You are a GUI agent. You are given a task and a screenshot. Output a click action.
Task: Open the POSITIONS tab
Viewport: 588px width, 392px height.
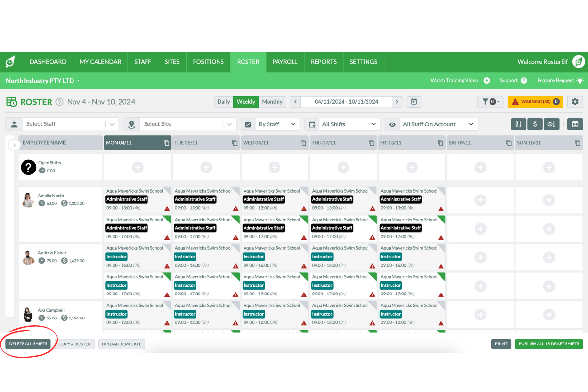[208, 62]
